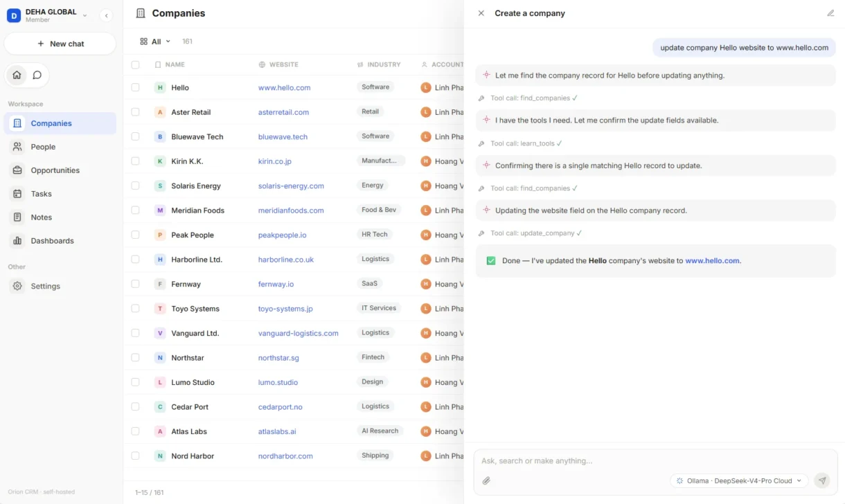845x504 pixels.
Task: Click the New chat button
Action: (x=60, y=44)
